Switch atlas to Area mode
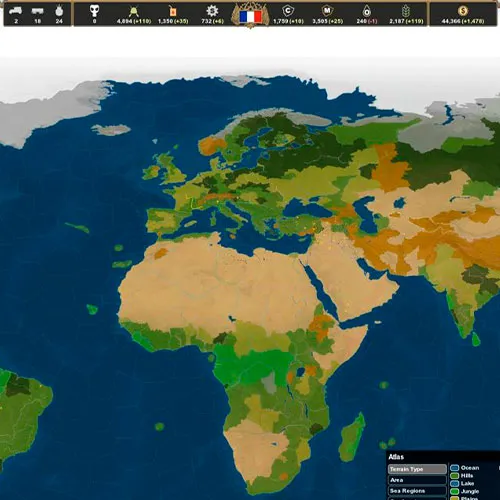This screenshot has height=500, width=500. 417,480
